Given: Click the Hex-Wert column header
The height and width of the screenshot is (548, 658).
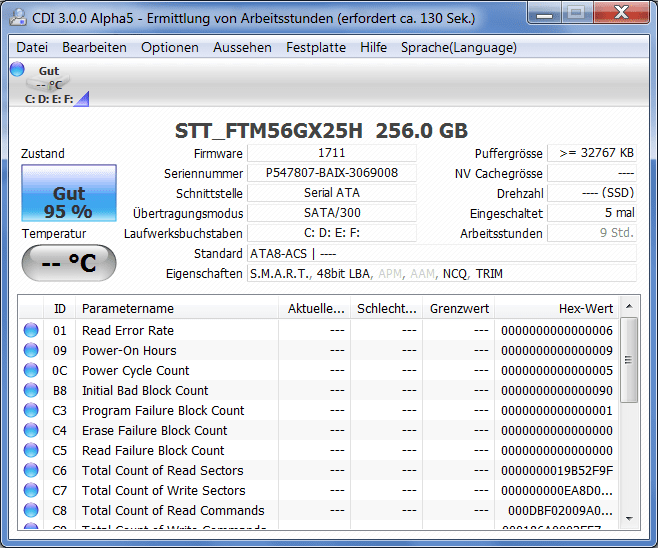Looking at the screenshot, I should [x=556, y=309].
